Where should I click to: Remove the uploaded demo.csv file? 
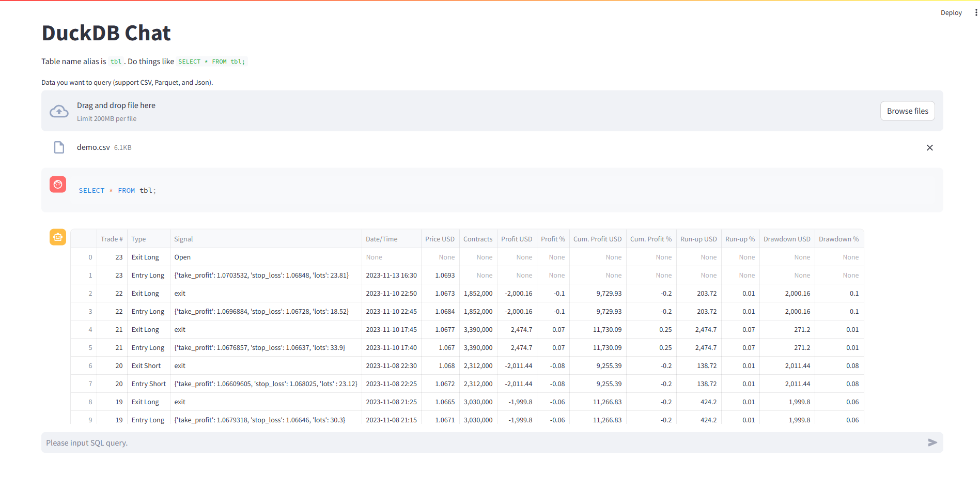click(929, 148)
